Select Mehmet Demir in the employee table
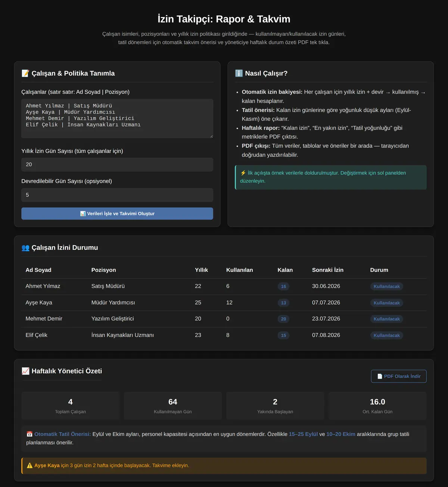Screen dimensions: 448x487 click(44, 319)
